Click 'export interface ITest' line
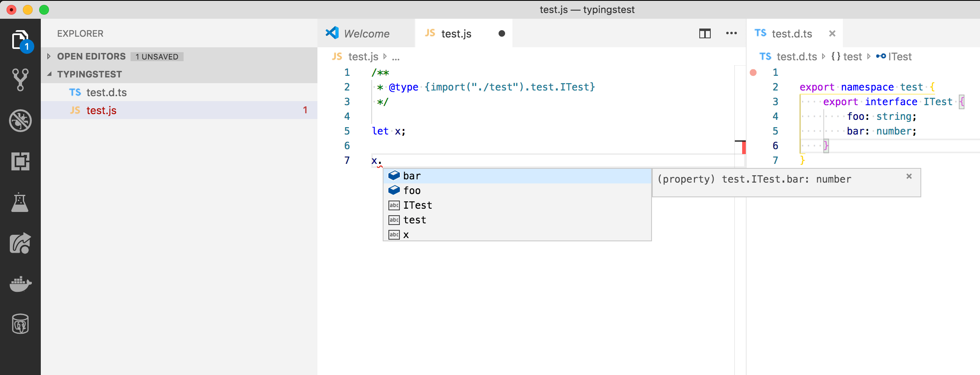This screenshot has width=980, height=375. point(894,102)
